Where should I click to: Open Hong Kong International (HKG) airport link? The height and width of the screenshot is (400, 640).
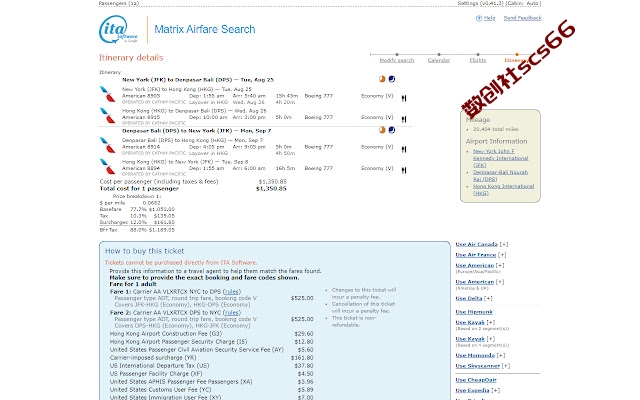[503, 189]
